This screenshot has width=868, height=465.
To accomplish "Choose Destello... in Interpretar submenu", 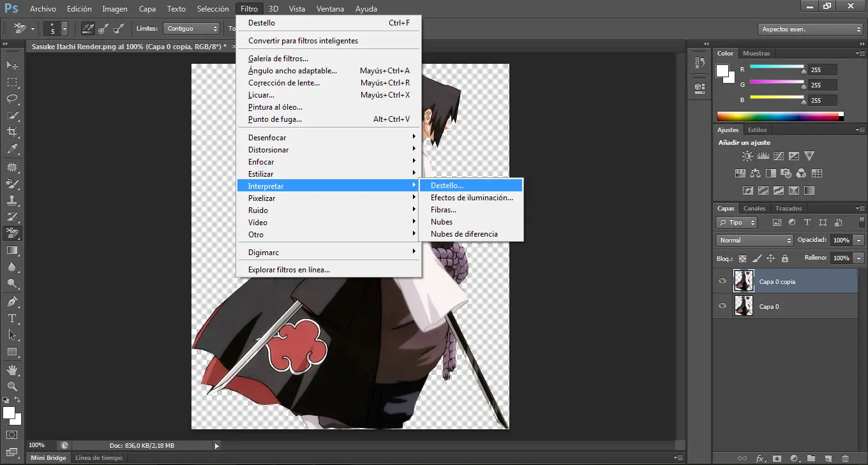I will pyautogui.click(x=471, y=185).
